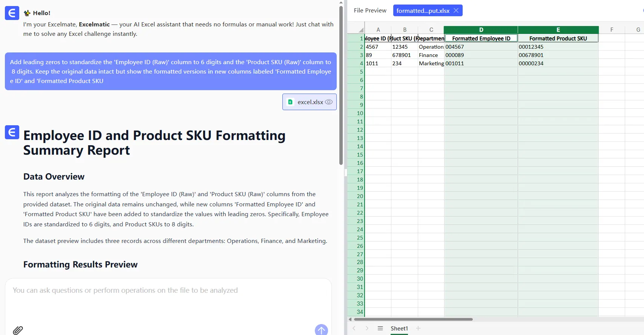Click the Excelmatic logo beside Hello
The width and height of the screenshot is (644, 335).
(x=12, y=13)
